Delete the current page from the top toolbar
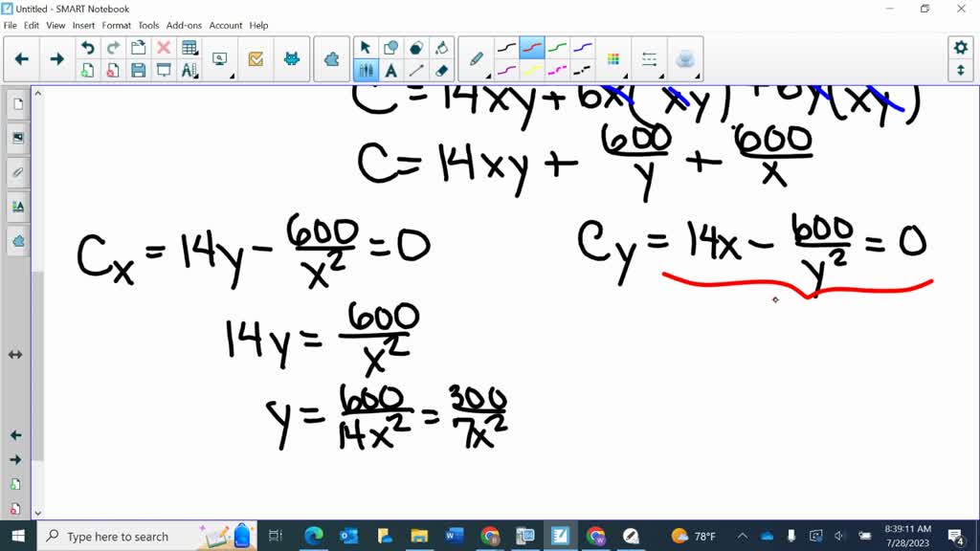980x551 pixels. click(x=113, y=71)
